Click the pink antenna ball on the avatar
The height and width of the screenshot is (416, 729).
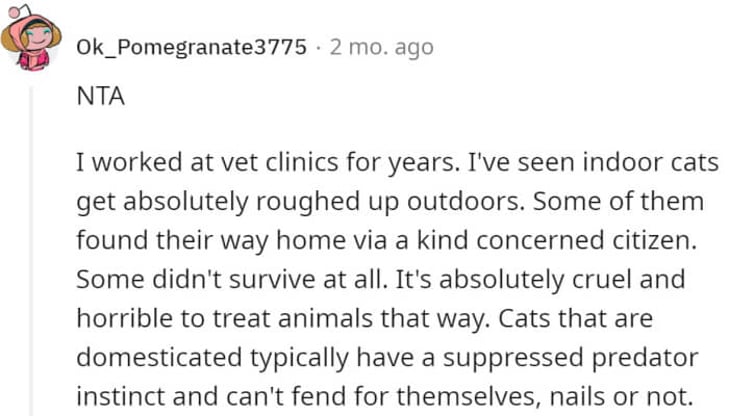click(14, 13)
